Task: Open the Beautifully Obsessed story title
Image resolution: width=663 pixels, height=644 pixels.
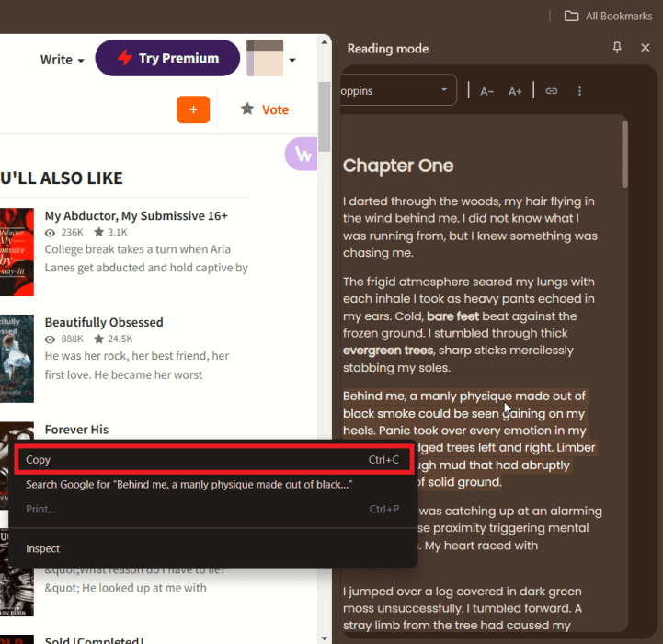Action: pos(104,322)
